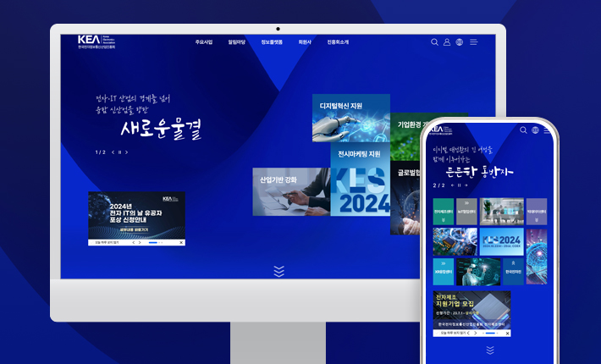The image size is (601, 364).
Task: Click scroll-down chevrons on desktop page
Action: click(279, 271)
